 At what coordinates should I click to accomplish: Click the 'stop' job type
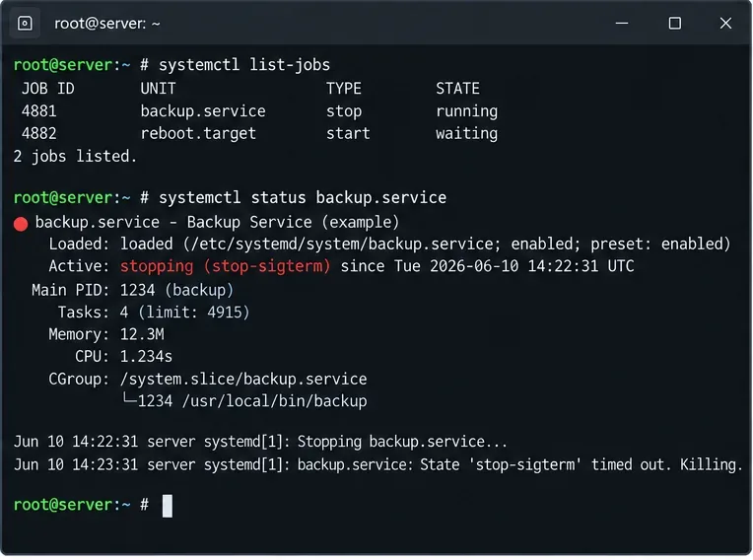coord(344,111)
